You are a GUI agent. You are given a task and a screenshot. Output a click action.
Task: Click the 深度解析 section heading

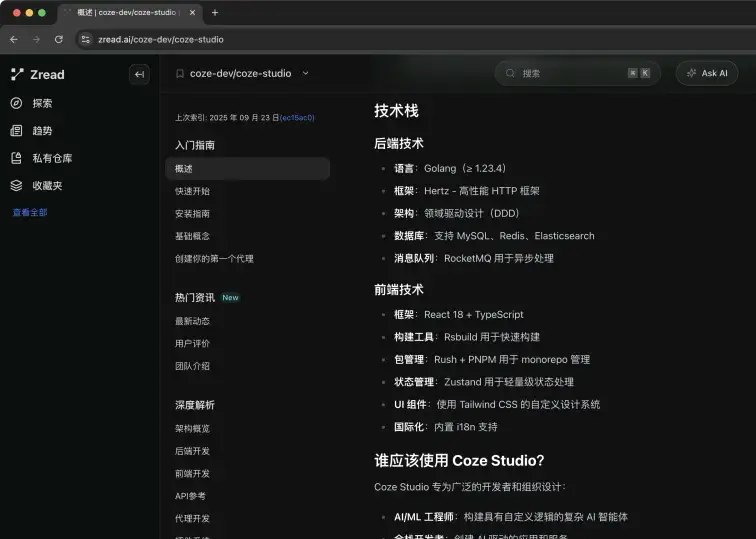point(195,405)
